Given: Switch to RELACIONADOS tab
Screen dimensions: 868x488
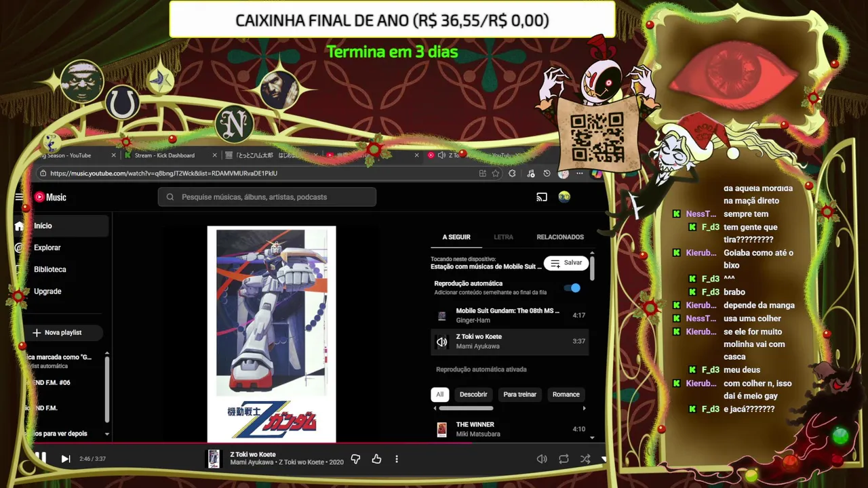Looking at the screenshot, I should [x=560, y=237].
